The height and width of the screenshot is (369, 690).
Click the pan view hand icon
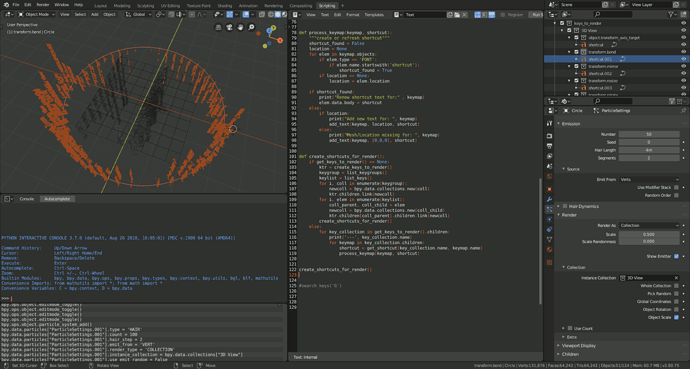[x=240, y=27]
